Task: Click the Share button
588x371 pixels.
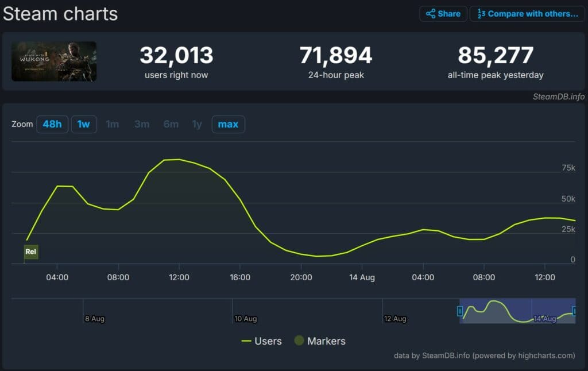Action: point(443,14)
